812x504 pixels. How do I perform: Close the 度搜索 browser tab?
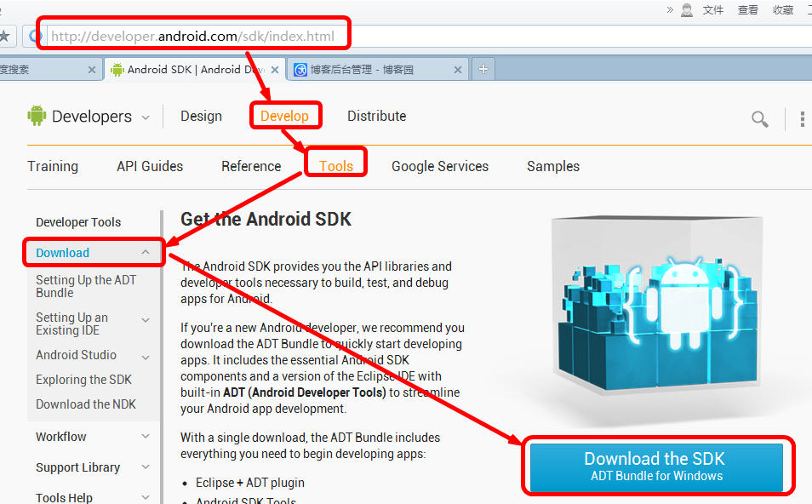point(92,70)
